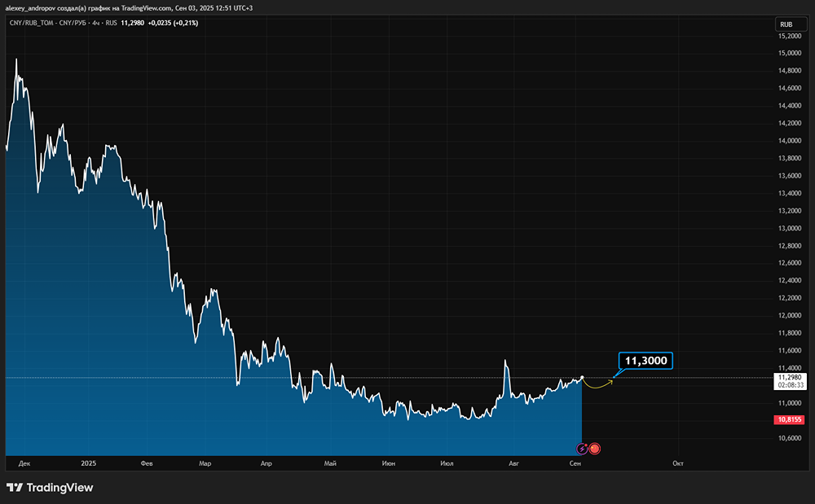Click the Май label on time axis

(330, 463)
